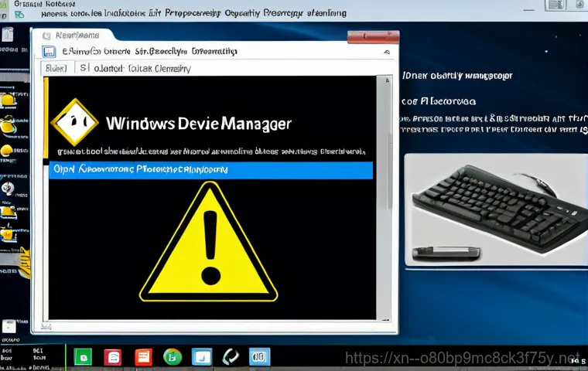Viewport: 588px width, 371px height.
Task: Click the yellow diamond icon beside Windows Devie Manager
Action: (x=75, y=122)
